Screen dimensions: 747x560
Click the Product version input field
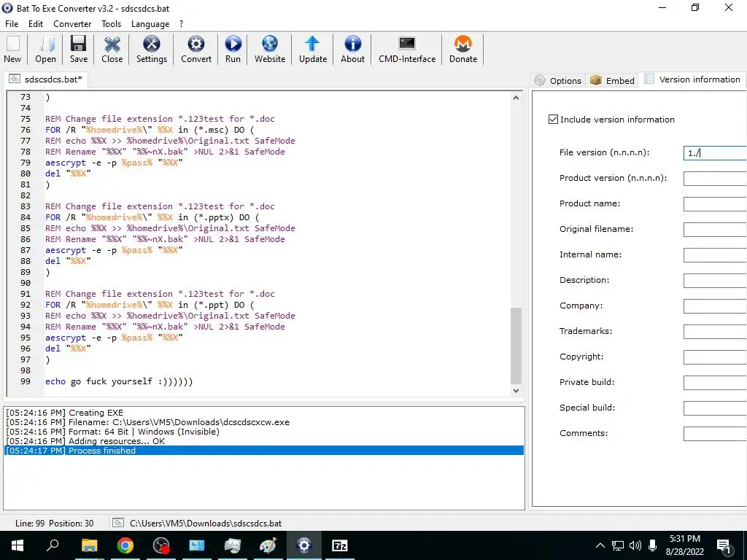click(715, 178)
